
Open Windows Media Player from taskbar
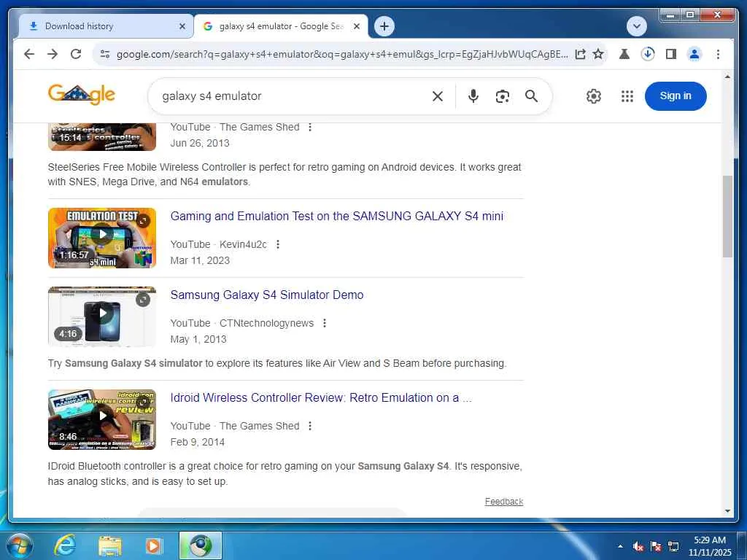153,545
